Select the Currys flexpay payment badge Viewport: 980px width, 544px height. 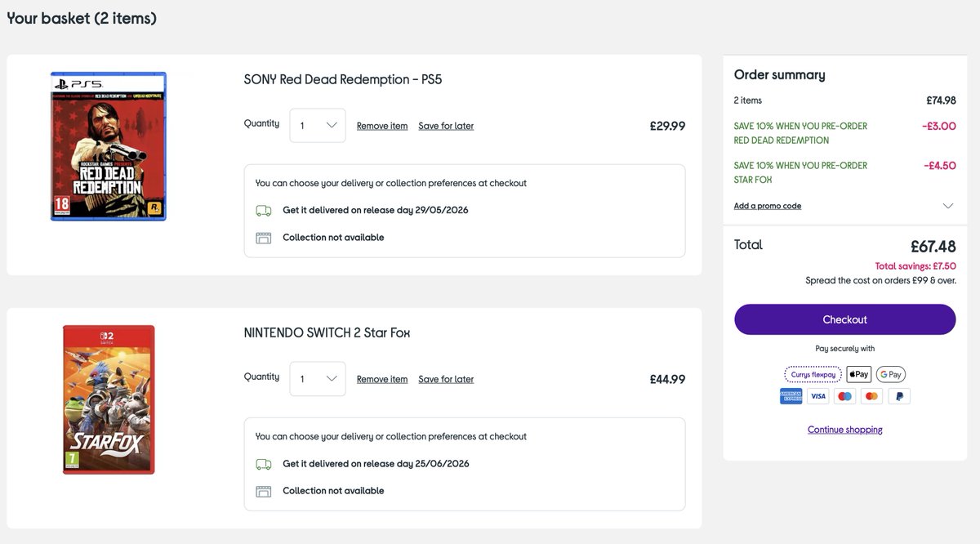click(813, 375)
